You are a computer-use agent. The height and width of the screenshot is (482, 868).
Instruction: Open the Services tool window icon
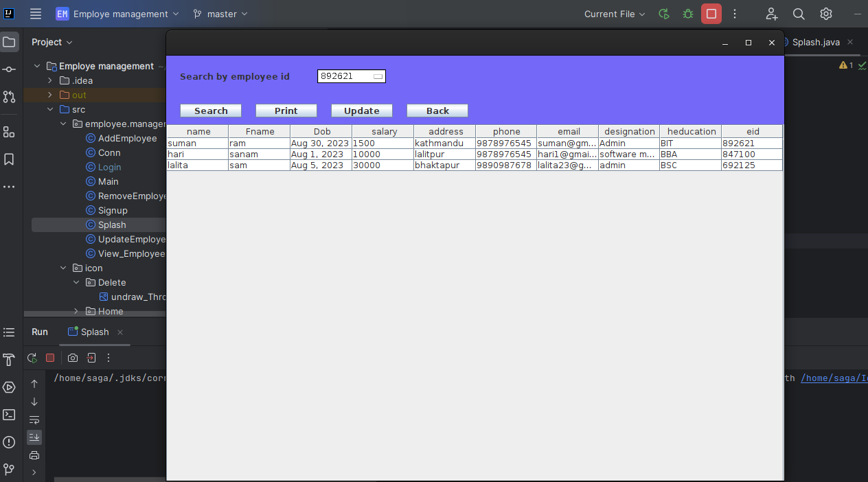point(9,387)
